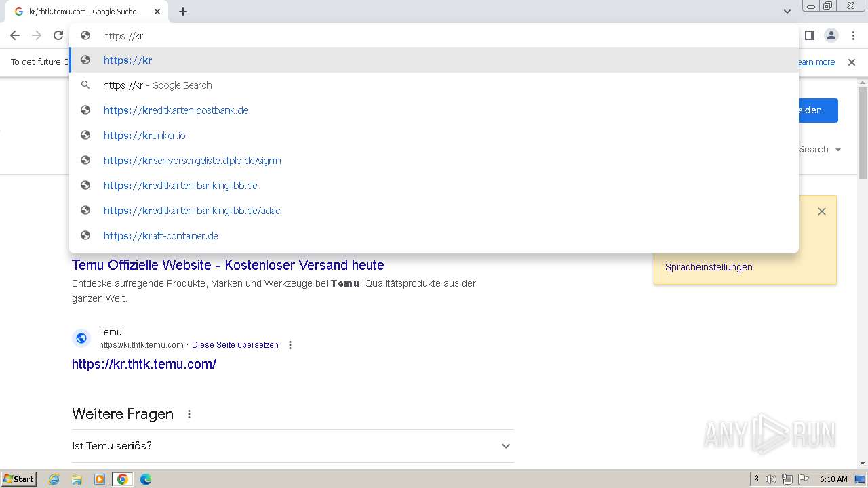Open 'Spracheinstellungen' in the yellow notice
Screen dimensions: 868x488
click(x=709, y=267)
